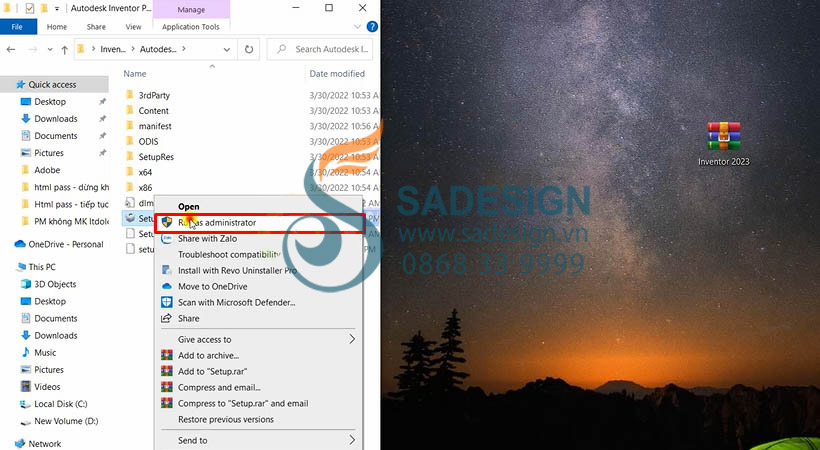Expand the Give access to submenu
Screen dimensions: 820x450
[258, 340]
